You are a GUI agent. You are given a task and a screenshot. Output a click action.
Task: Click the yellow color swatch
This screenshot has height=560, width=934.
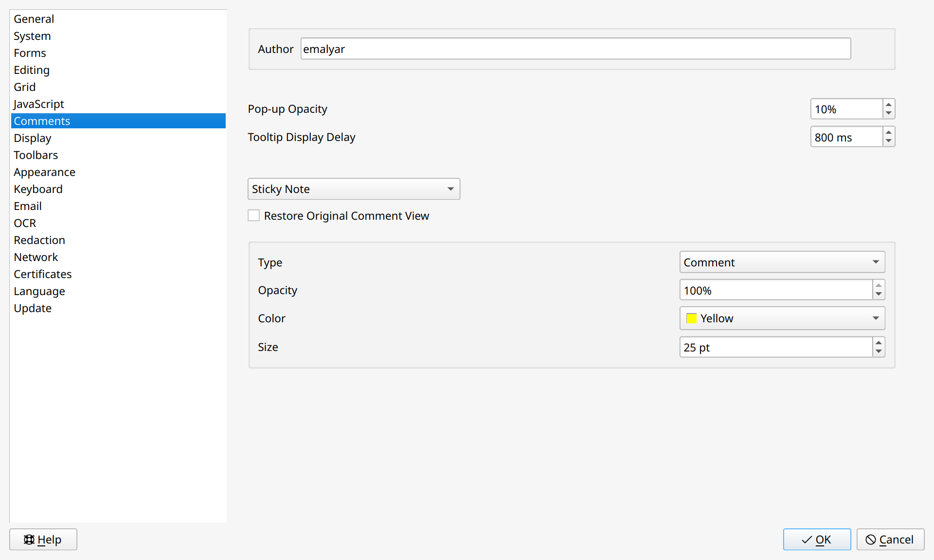691,318
